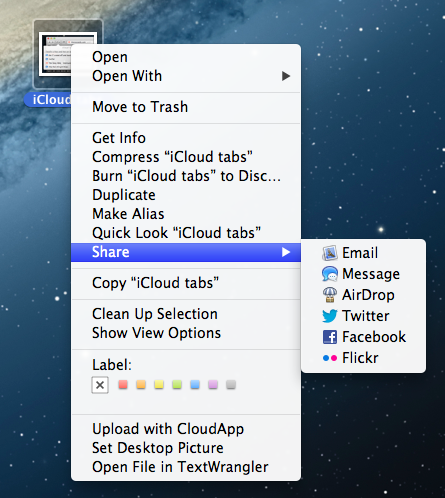Viewport: 445px width, 498px height.
Task: Clear label with the X box
Action: (100, 385)
